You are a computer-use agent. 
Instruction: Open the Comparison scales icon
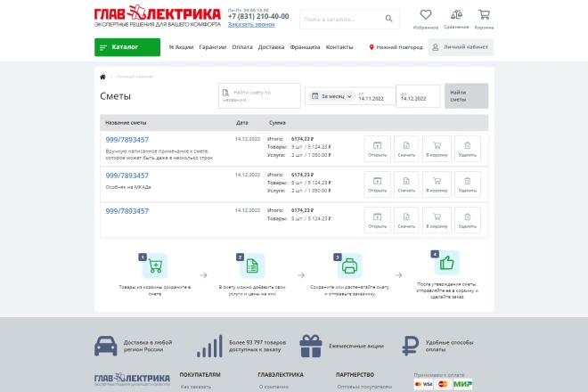point(456,15)
